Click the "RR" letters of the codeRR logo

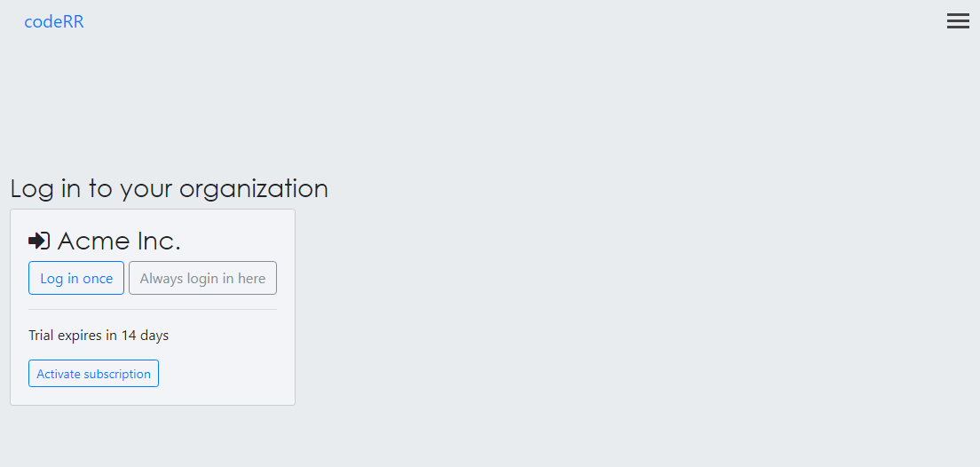pyautogui.click(x=73, y=22)
